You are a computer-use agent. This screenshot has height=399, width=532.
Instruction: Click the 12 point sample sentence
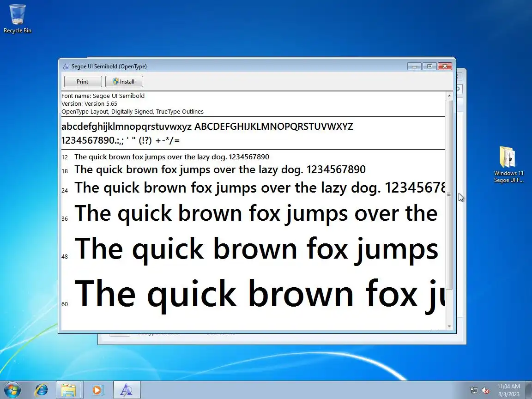(172, 157)
